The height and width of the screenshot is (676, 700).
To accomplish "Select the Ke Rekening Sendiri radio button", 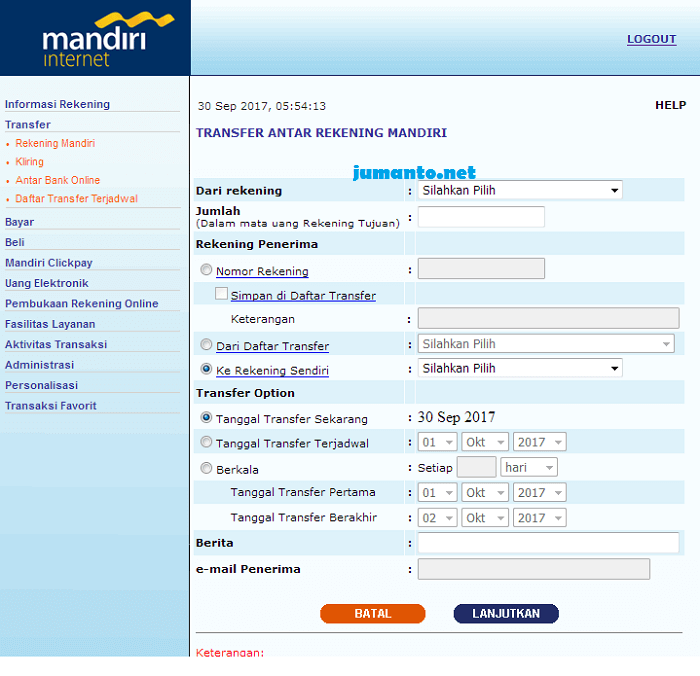I will (206, 369).
